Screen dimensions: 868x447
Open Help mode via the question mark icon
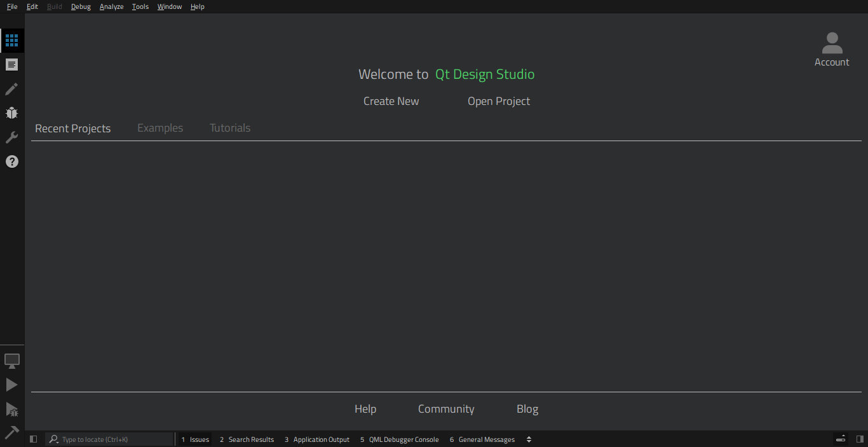pos(11,162)
